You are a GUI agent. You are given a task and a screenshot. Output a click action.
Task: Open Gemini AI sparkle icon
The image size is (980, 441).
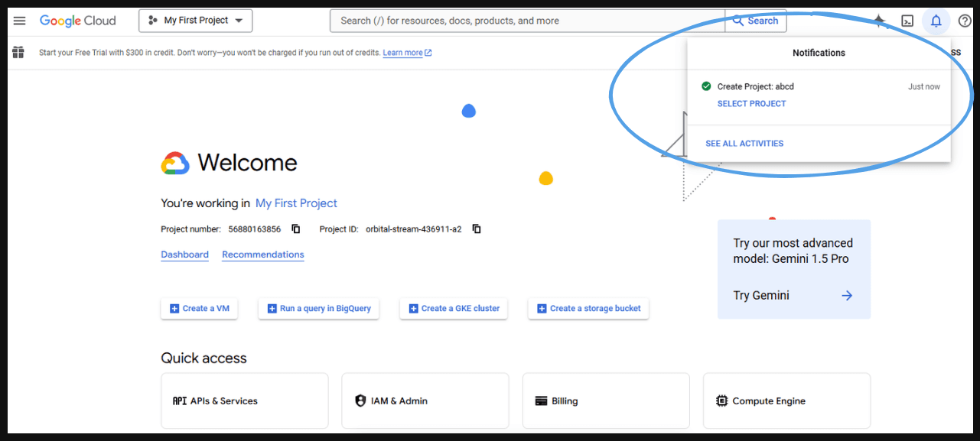tap(879, 21)
